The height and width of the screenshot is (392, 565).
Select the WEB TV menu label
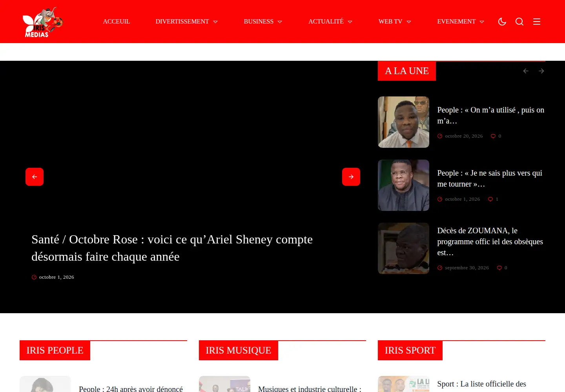tap(390, 22)
